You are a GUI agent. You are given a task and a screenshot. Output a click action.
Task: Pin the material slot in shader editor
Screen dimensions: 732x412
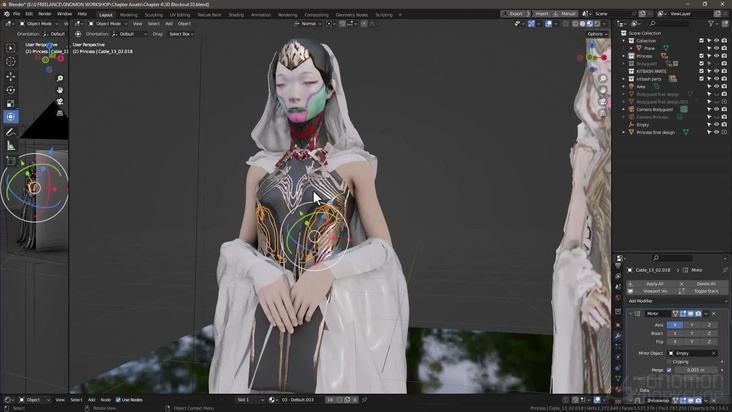365,399
